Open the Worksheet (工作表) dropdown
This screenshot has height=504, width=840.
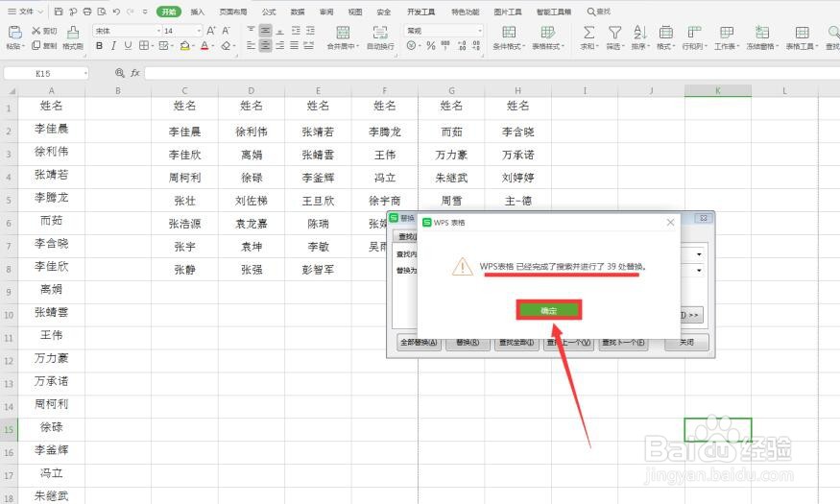coord(727,37)
